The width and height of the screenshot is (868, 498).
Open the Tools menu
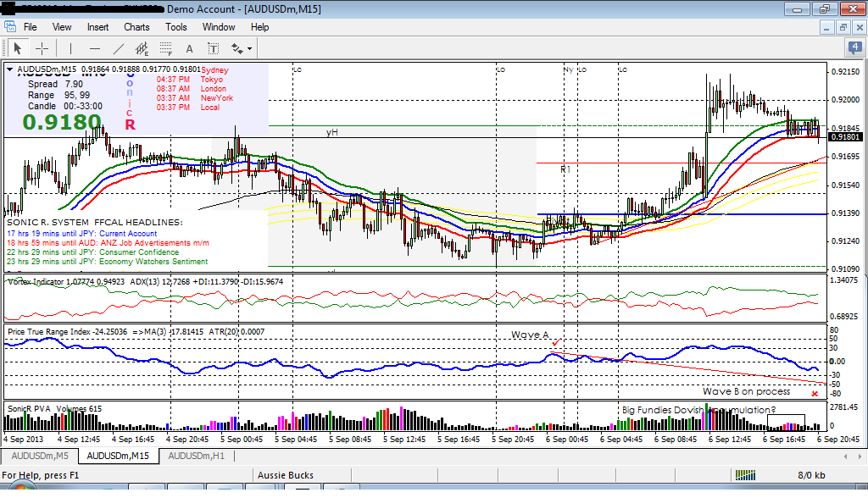pyautogui.click(x=176, y=26)
